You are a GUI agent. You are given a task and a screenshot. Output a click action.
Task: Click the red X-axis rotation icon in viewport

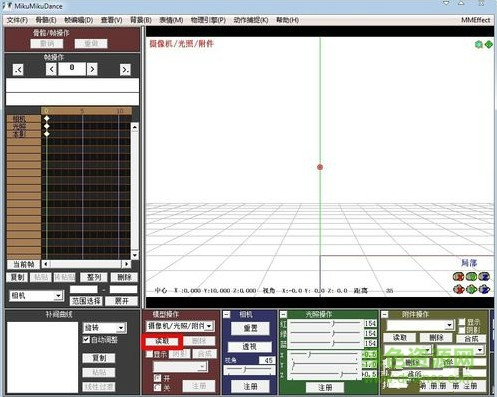(x=459, y=276)
